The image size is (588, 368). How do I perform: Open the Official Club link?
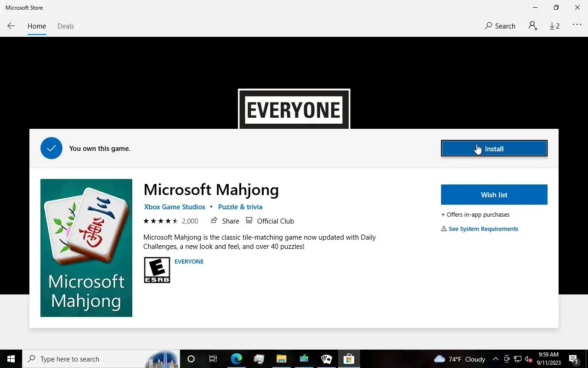coord(270,221)
